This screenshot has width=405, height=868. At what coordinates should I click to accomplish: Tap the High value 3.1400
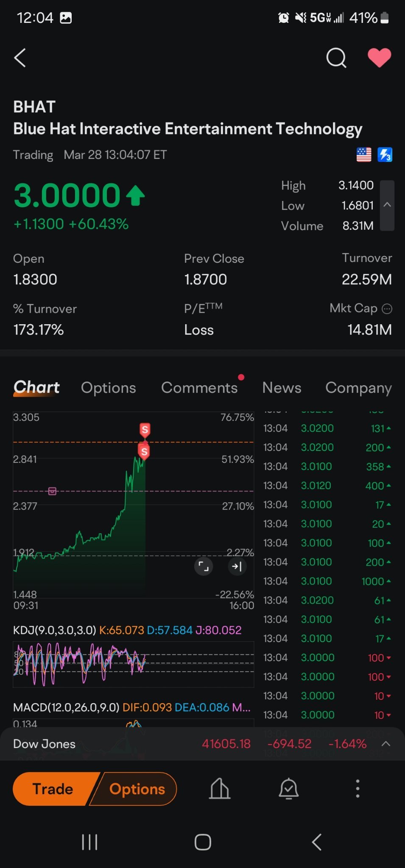click(356, 185)
